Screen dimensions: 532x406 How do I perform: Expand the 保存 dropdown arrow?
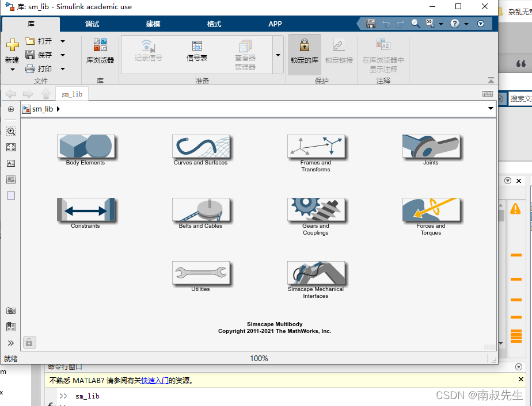pyautogui.click(x=63, y=55)
